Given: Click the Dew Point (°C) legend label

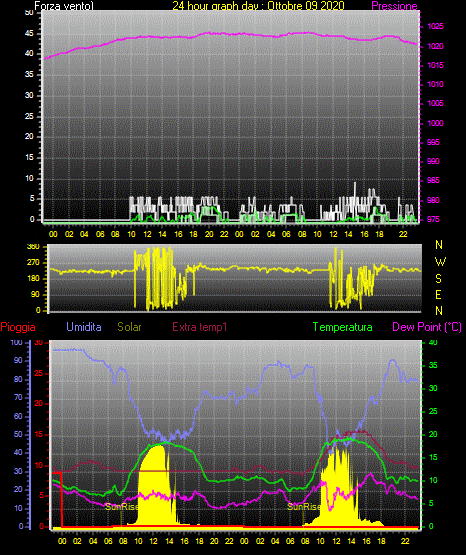Looking at the screenshot, I should [427, 327].
